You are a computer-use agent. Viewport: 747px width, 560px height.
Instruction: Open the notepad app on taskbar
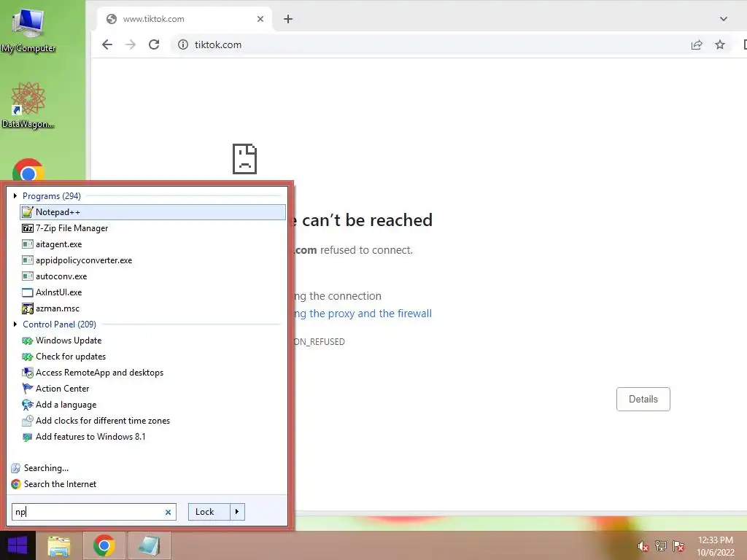[149, 545]
